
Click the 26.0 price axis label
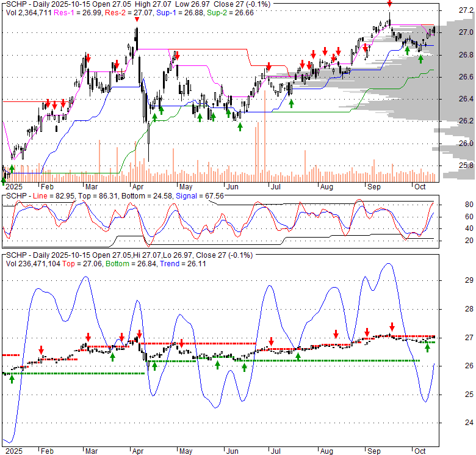[x=466, y=144]
